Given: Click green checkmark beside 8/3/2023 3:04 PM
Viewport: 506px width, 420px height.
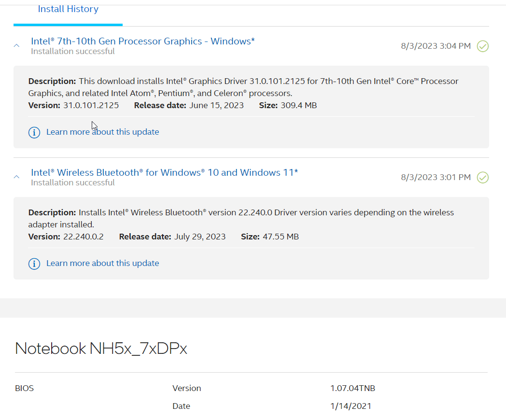Looking at the screenshot, I should (483, 46).
